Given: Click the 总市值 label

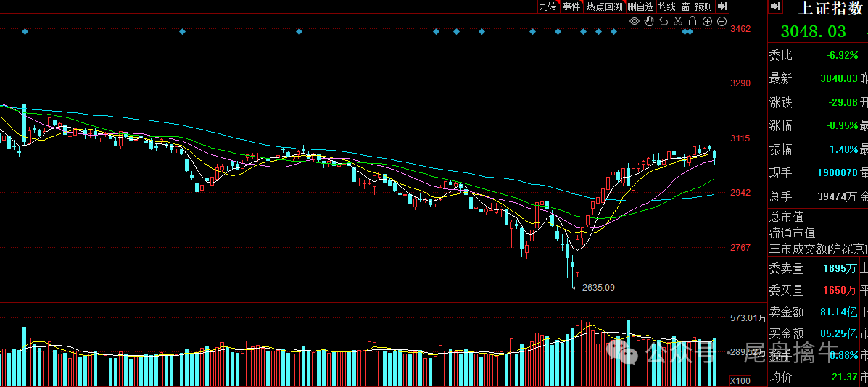Looking at the screenshot, I should (x=786, y=217).
